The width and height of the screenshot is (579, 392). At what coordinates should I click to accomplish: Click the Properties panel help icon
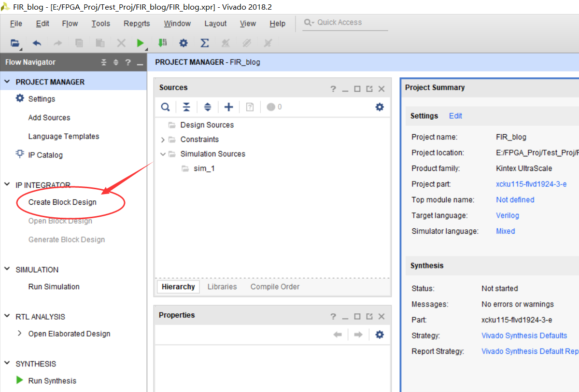coord(333,316)
